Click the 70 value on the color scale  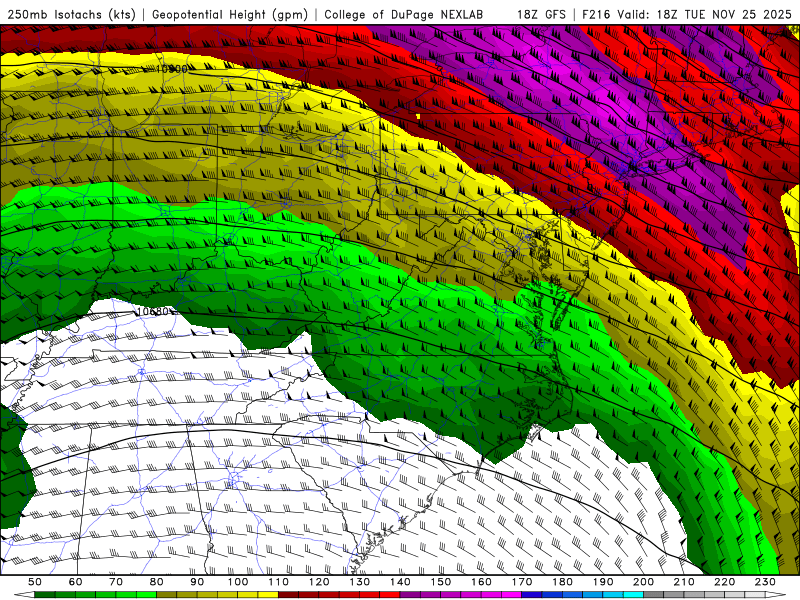coord(116,582)
